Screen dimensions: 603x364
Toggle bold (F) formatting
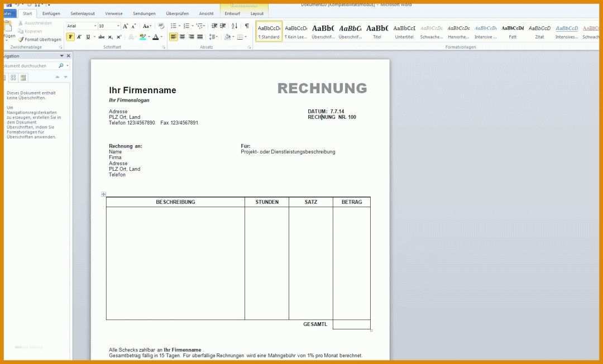click(70, 37)
